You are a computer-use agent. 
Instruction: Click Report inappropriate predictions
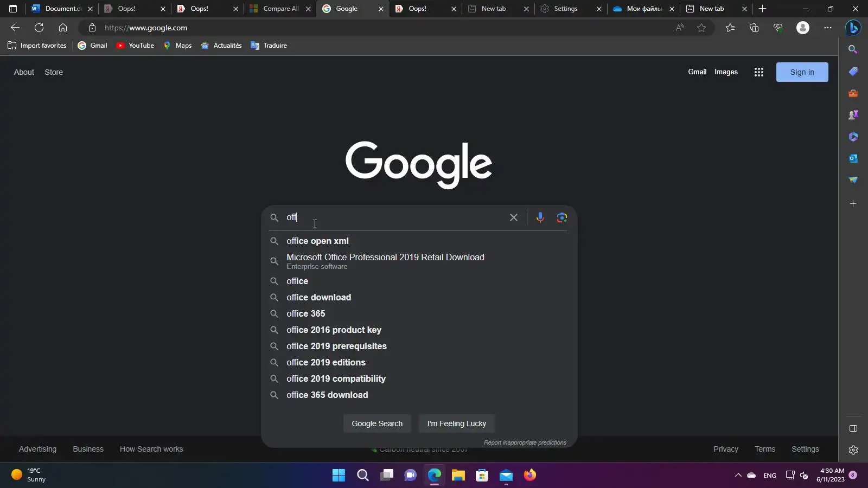525,442
